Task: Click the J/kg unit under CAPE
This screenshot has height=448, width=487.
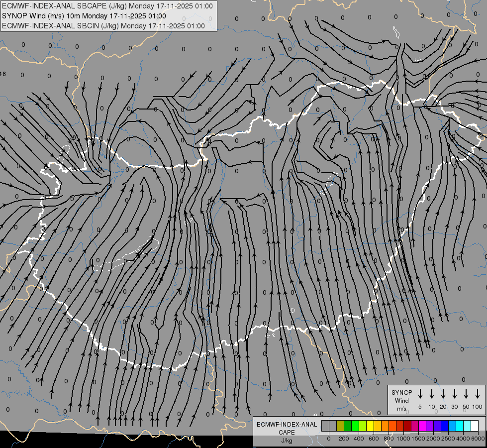Action: tap(287, 441)
